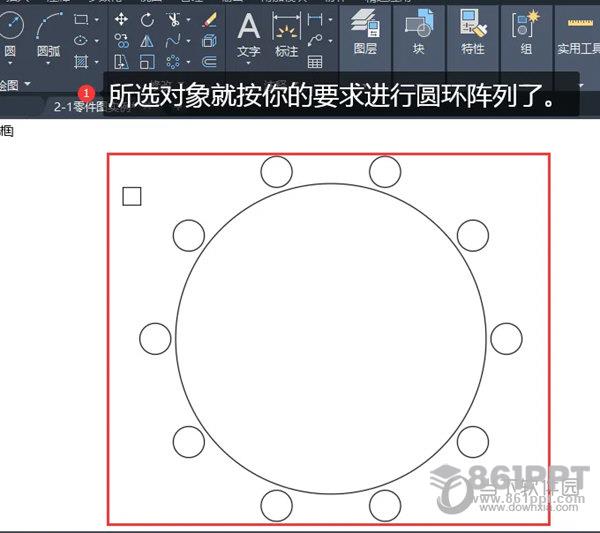600x533 pixels.
Task: Select the Move tool in the ribbon
Action: (x=121, y=20)
